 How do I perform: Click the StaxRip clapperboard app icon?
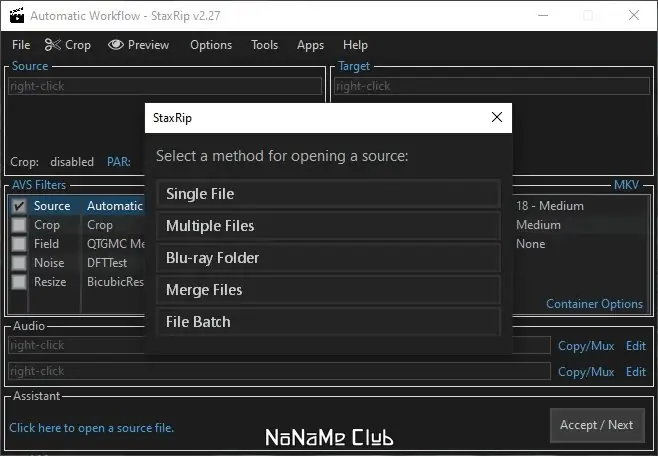[x=17, y=15]
